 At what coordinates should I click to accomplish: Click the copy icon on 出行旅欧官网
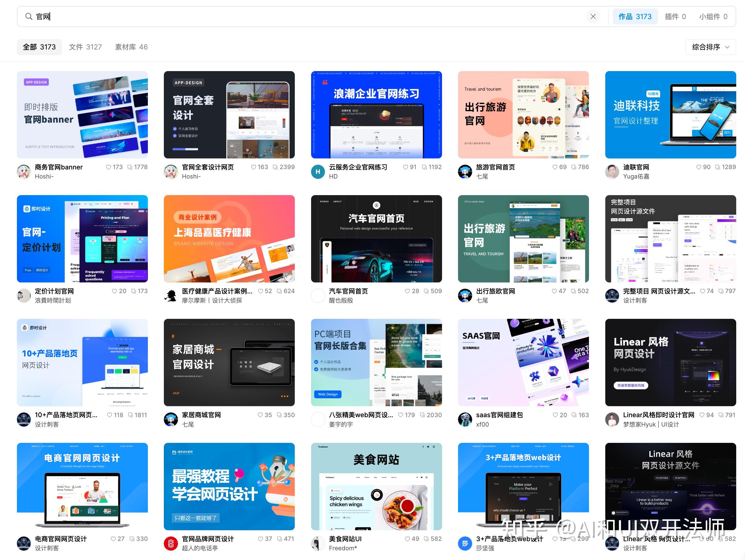[x=574, y=291]
